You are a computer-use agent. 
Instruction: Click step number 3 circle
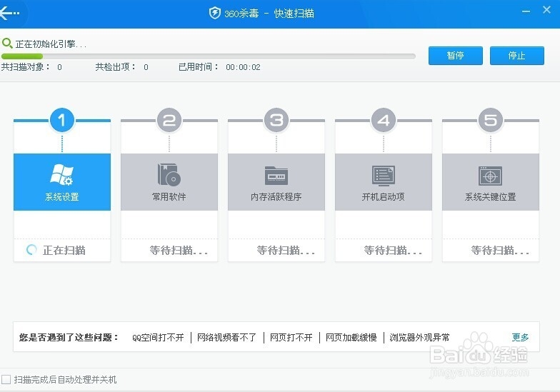pos(276,120)
